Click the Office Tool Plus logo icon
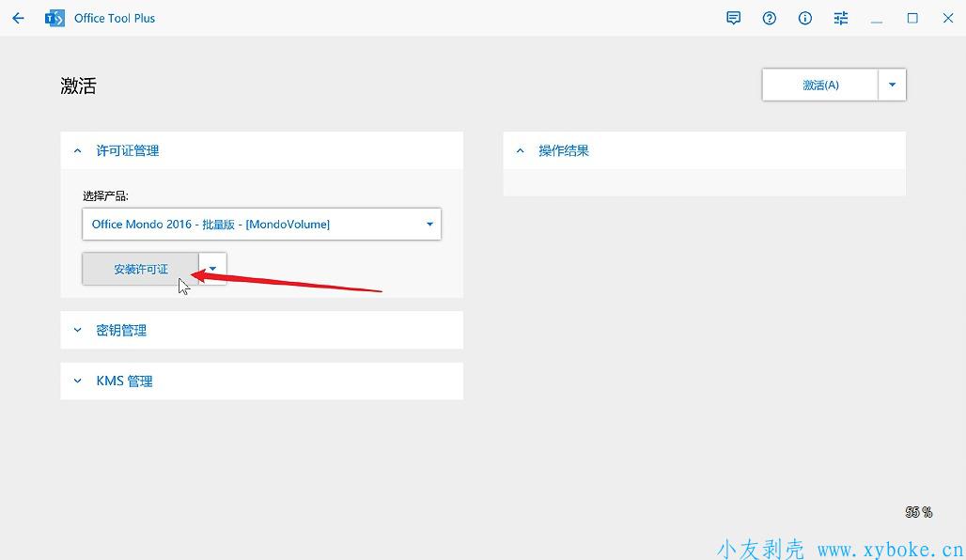966x560 pixels. [55, 18]
